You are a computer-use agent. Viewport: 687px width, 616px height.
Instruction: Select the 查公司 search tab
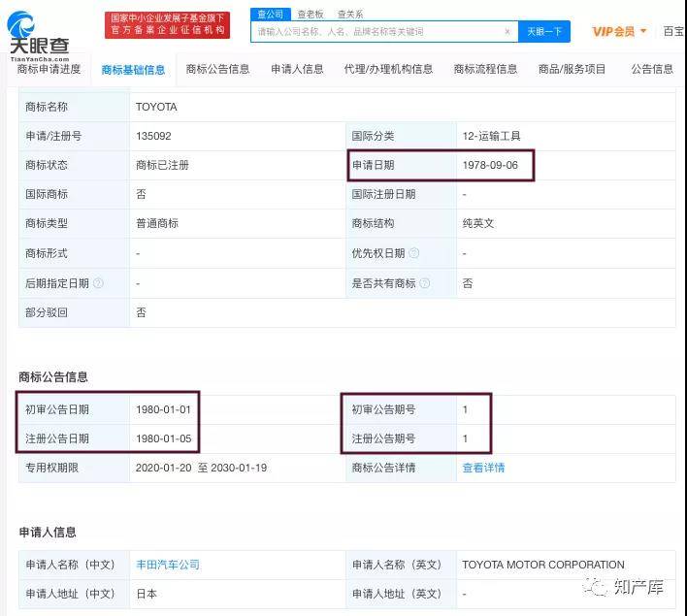click(270, 14)
